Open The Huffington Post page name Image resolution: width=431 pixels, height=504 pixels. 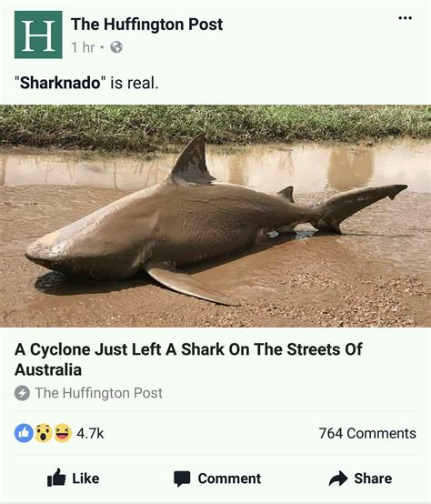pos(146,24)
